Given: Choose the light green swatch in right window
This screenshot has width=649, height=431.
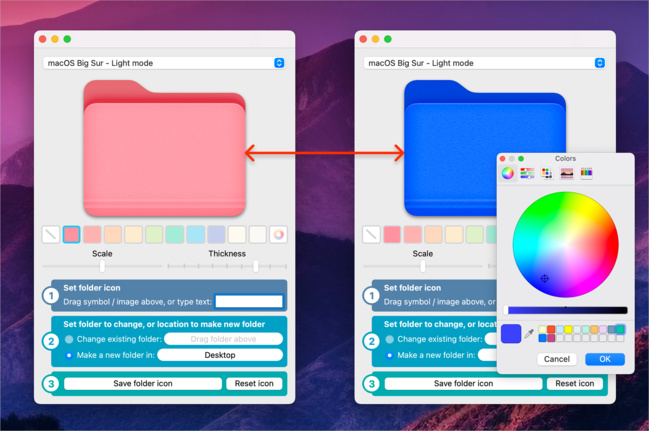Looking at the screenshot, I should (x=475, y=234).
